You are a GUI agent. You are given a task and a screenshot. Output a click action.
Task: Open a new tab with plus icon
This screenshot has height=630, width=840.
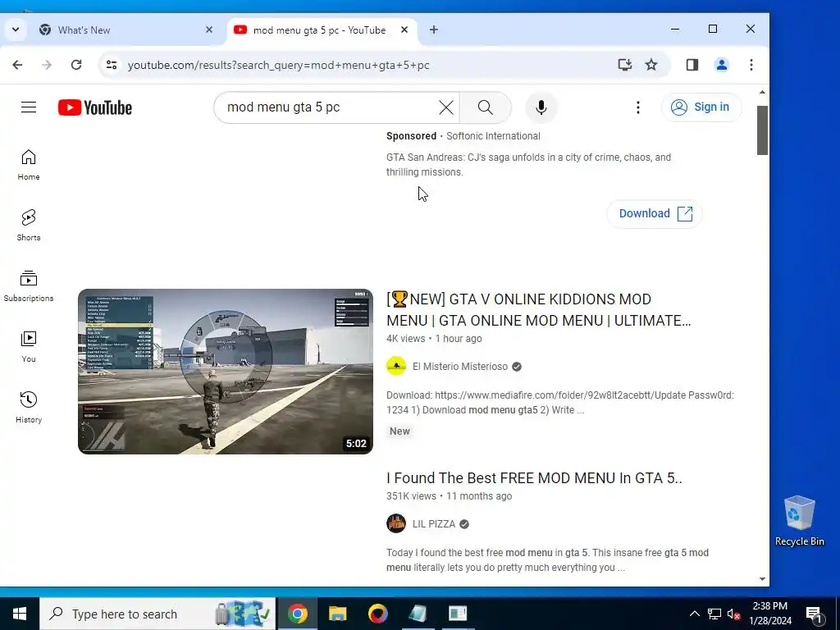(x=433, y=30)
